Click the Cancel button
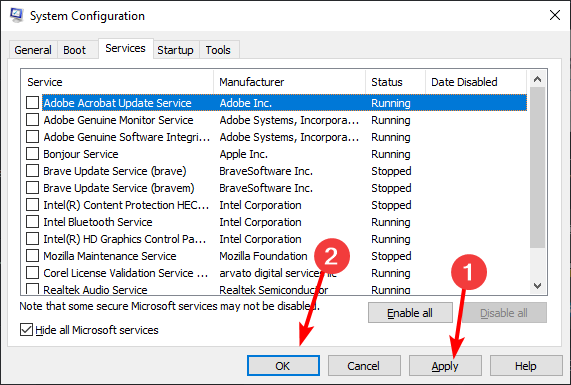Screen dimensions: 571x385 [364, 366]
